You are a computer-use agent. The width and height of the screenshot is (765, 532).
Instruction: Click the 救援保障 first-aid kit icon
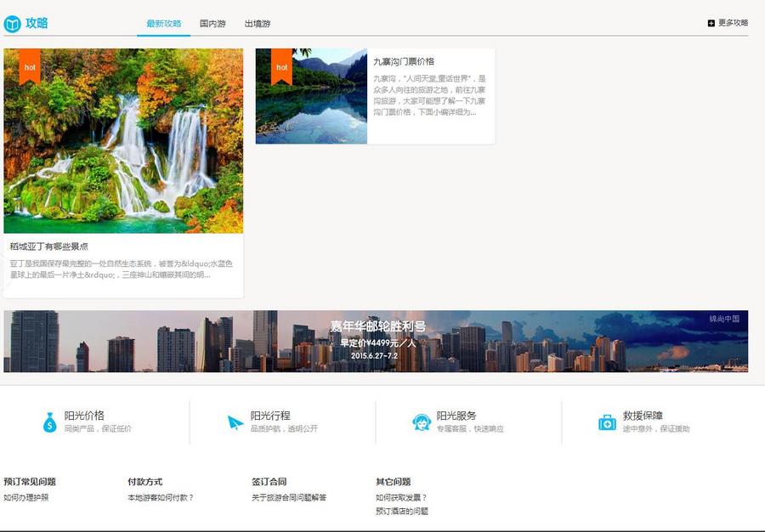pos(608,421)
